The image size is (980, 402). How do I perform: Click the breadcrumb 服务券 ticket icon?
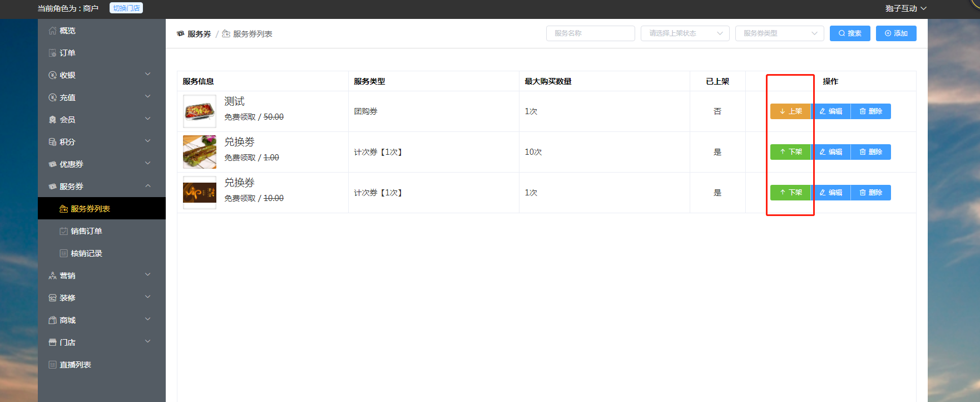[x=181, y=33]
